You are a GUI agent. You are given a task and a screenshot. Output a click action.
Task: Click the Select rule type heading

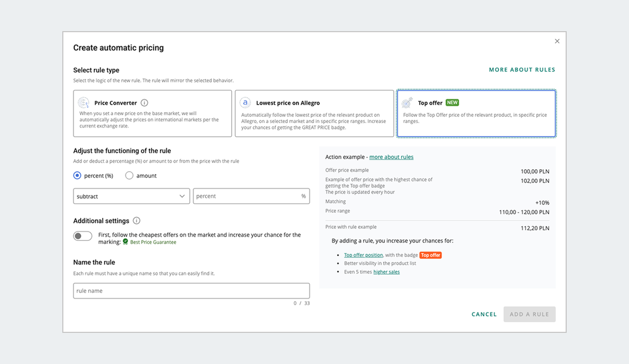(96, 70)
